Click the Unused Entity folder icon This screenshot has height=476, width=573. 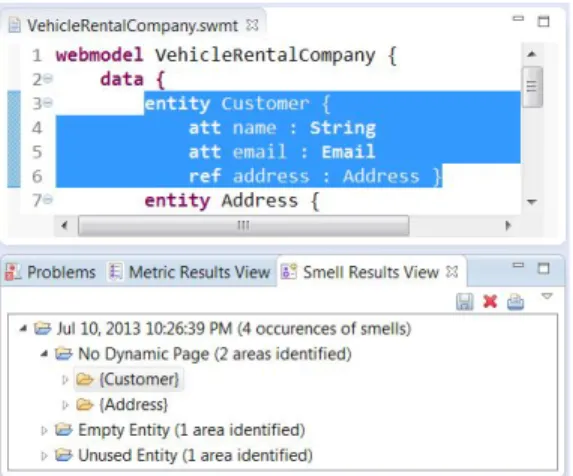64,456
